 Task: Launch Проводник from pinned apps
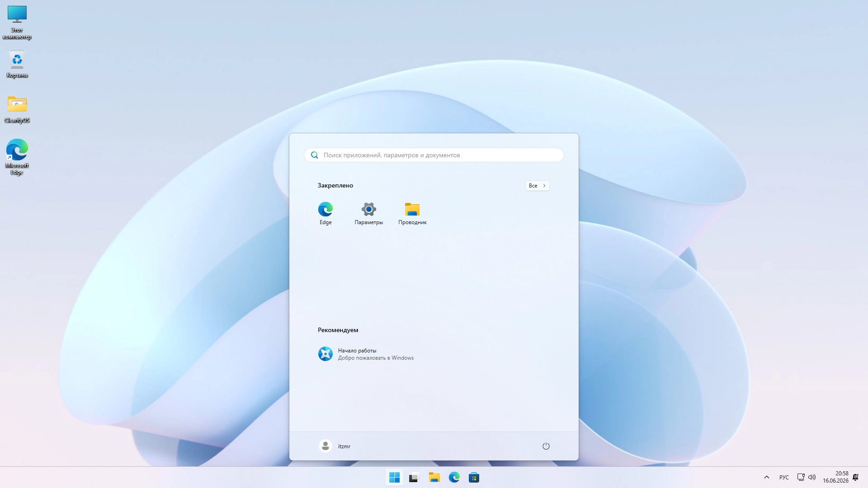coord(412,213)
